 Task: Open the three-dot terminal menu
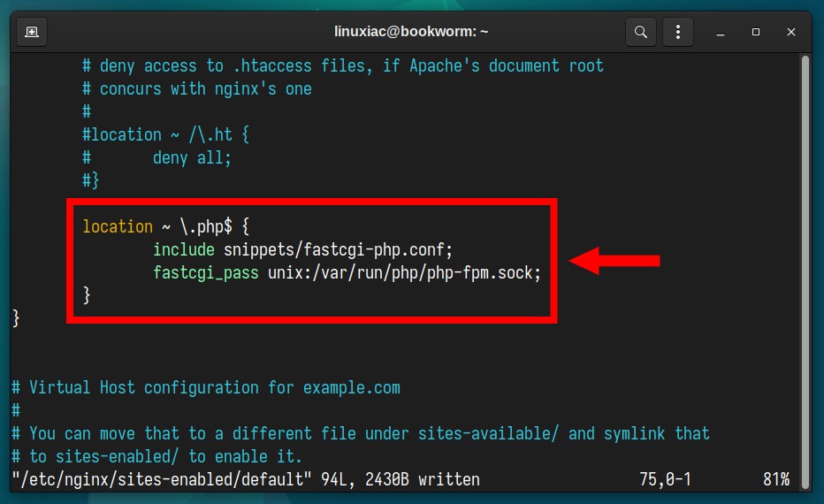click(678, 32)
